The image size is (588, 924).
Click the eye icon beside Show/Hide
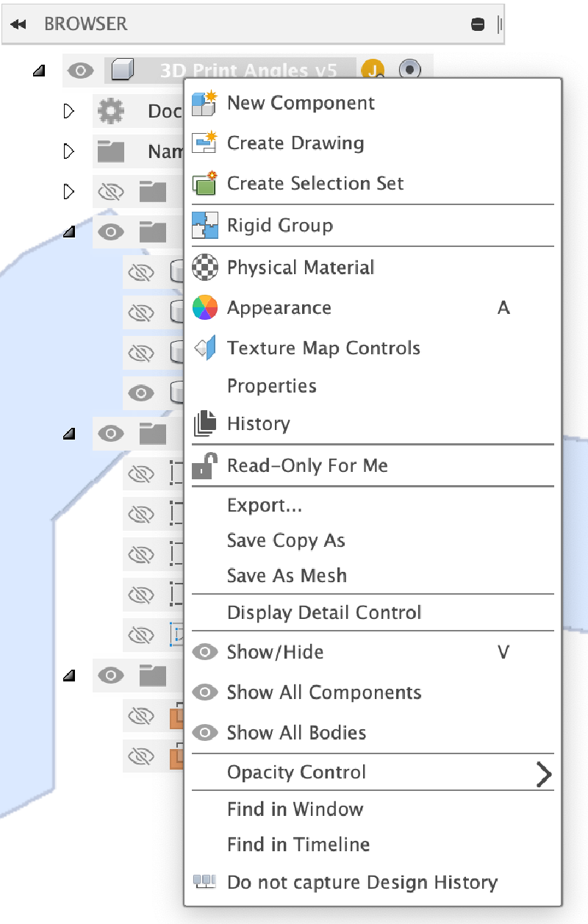tap(204, 652)
